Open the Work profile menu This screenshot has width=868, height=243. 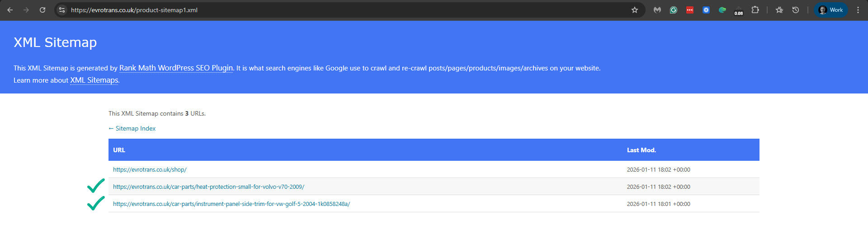(831, 10)
